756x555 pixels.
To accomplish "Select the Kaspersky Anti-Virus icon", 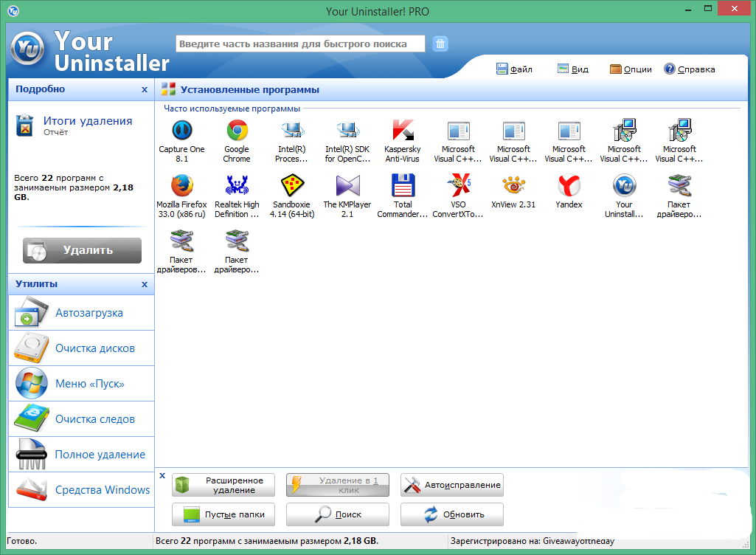I will click(403, 131).
